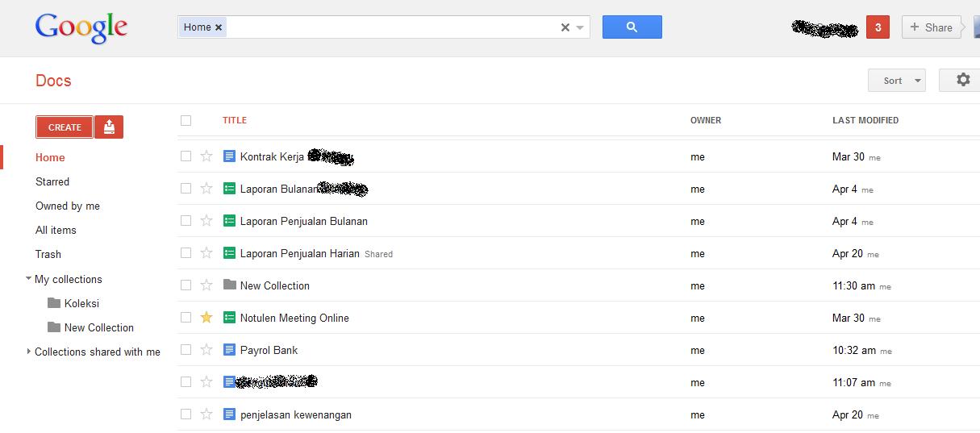Click the Laporan Penjualan Bulanan spreadsheet icon
Viewport: 980px width, 433px height.
click(229, 221)
